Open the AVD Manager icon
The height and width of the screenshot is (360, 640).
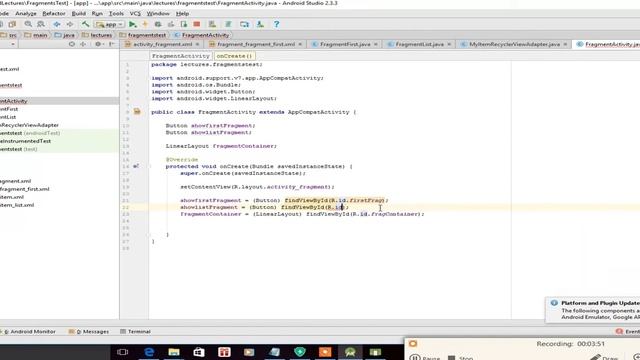click(x=212, y=24)
